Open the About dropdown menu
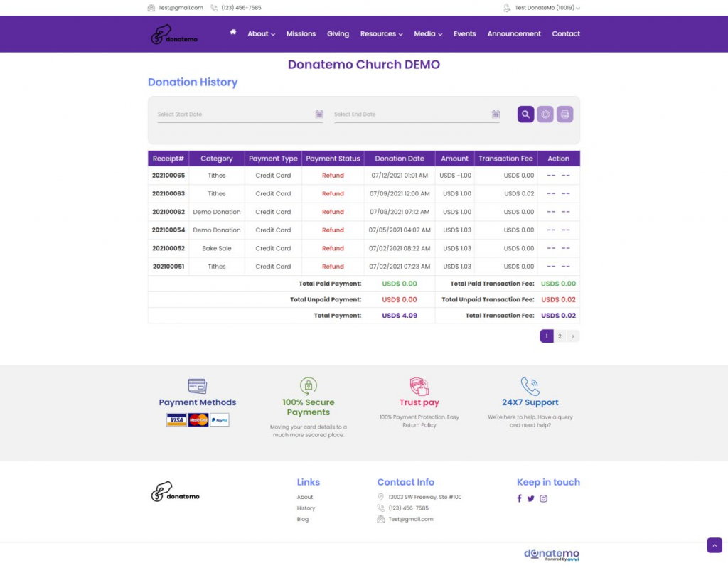Screen dimensions: 728x568 [260, 33]
